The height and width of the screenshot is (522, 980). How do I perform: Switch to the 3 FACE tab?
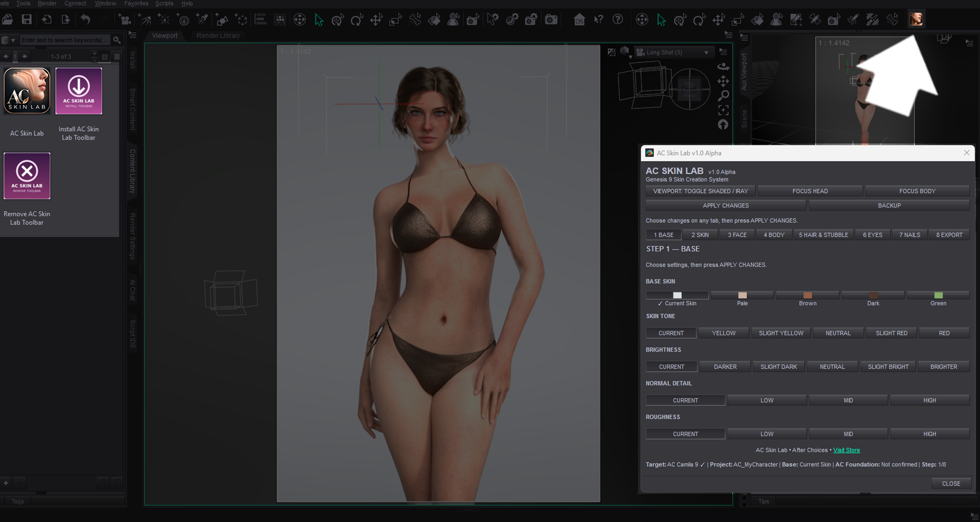(737, 235)
